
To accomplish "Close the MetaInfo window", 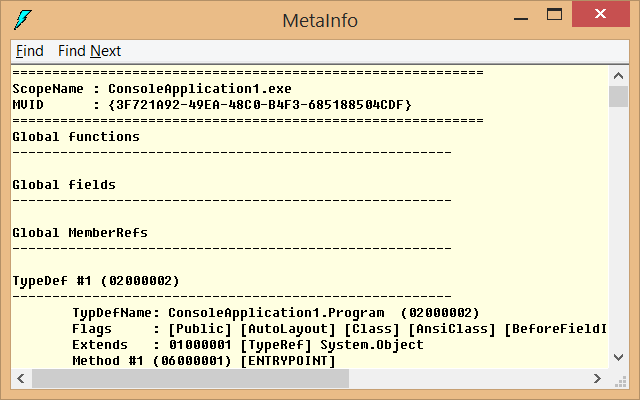I will (600, 14).
